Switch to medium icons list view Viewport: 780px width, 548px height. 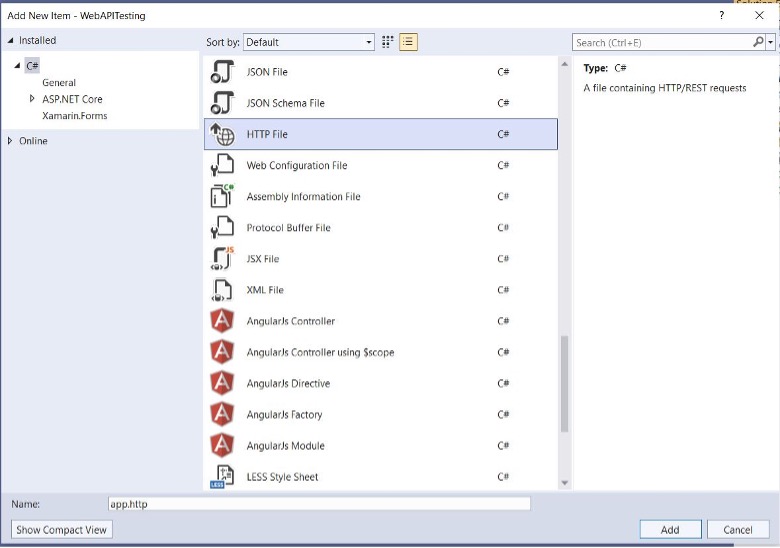tap(408, 42)
